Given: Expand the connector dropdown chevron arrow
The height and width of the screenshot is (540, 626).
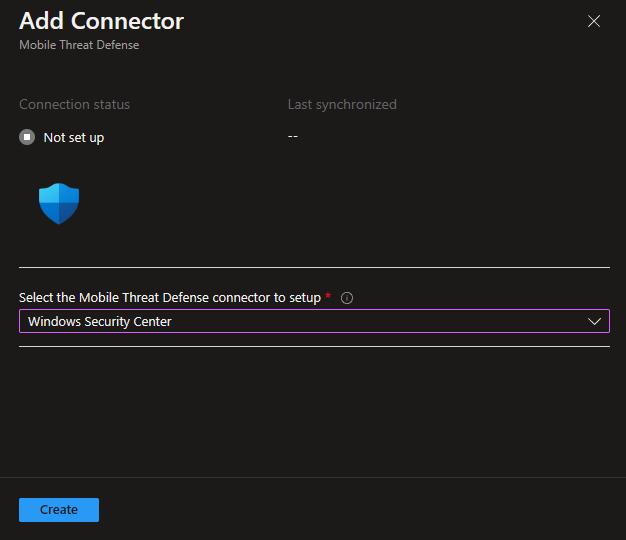Looking at the screenshot, I should [595, 321].
